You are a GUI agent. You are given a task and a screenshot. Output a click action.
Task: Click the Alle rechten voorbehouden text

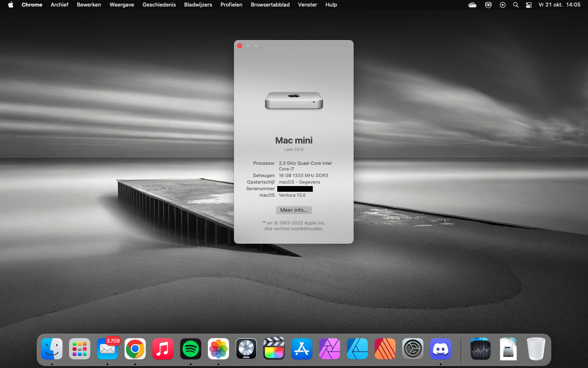[294, 229]
